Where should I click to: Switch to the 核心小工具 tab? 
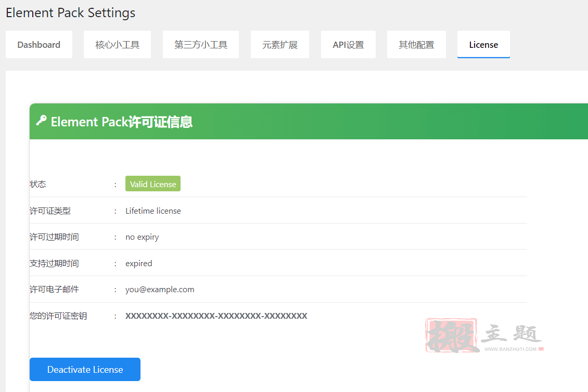pyautogui.click(x=117, y=45)
